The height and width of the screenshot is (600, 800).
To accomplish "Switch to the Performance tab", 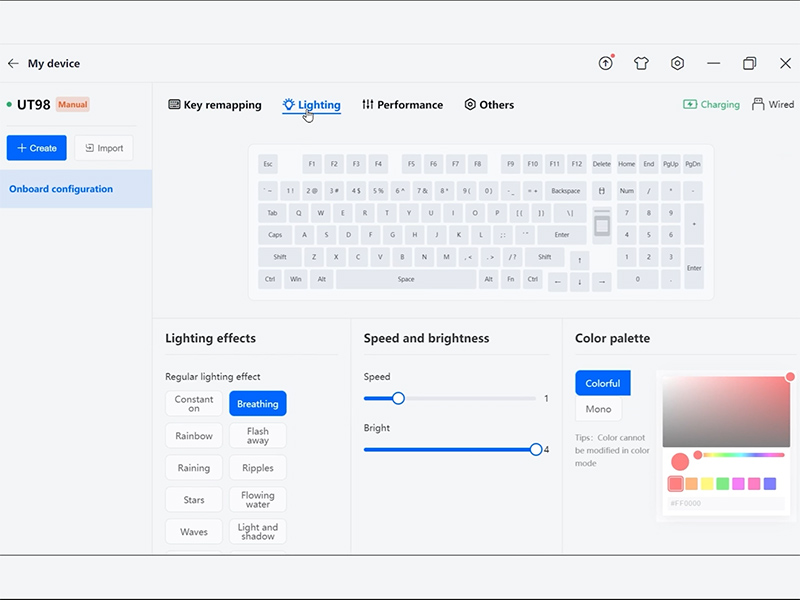I will tap(402, 105).
